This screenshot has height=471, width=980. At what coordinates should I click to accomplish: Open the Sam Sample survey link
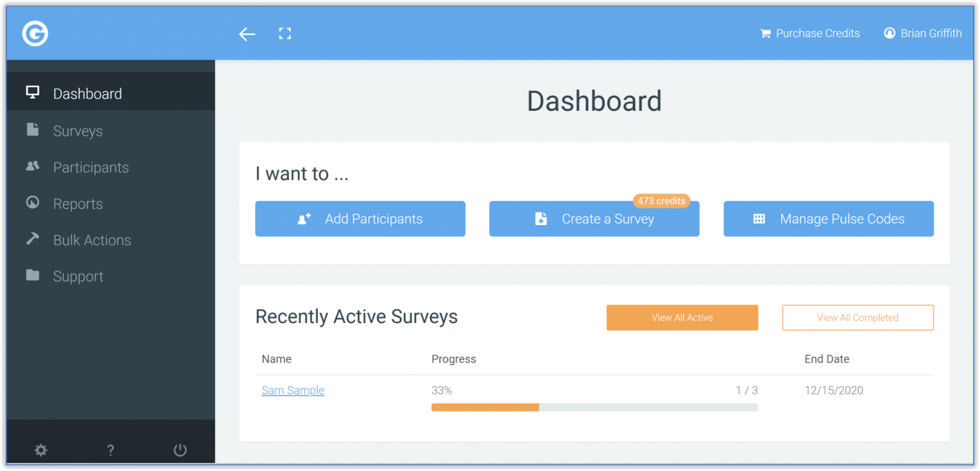[x=293, y=390]
